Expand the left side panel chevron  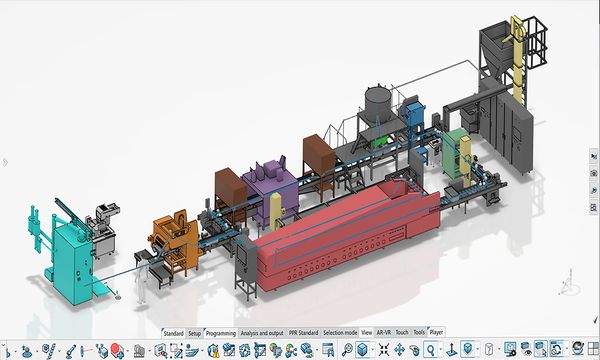(5, 163)
